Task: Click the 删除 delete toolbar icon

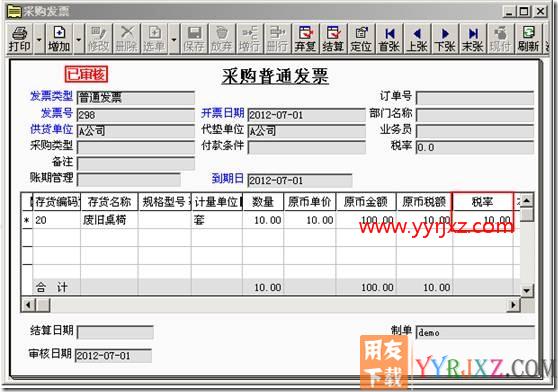Action: (127, 39)
